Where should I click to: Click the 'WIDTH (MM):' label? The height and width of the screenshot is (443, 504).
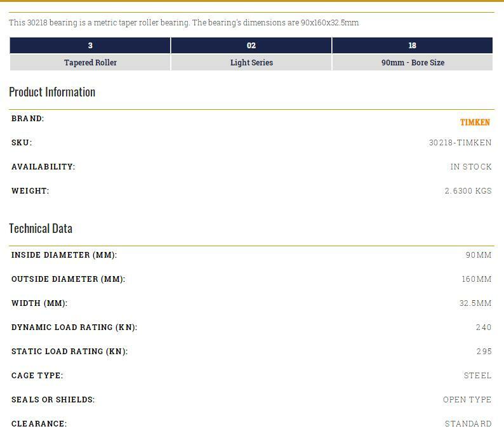coord(39,303)
